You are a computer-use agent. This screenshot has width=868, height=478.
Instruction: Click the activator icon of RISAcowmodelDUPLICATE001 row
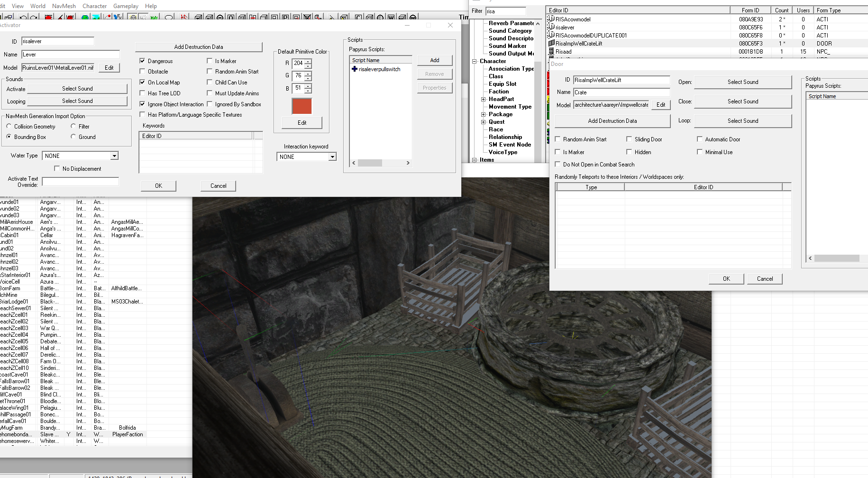[551, 35]
